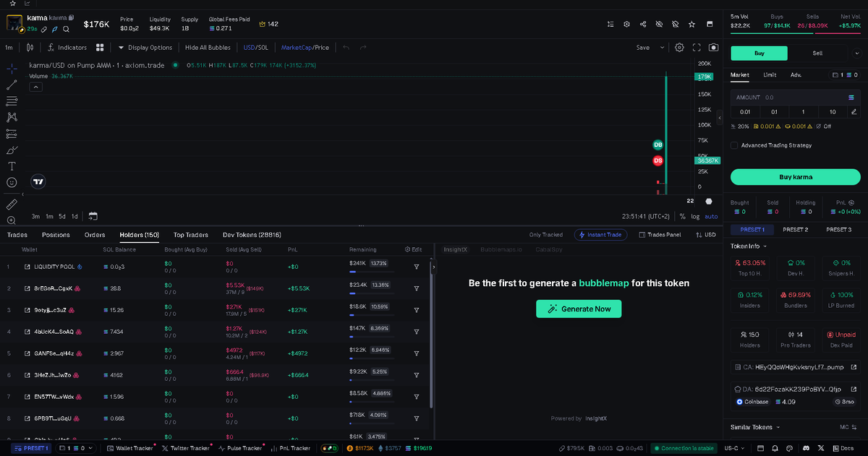The width and height of the screenshot is (868, 456).
Task: Collapse the volume indicator legend arrow
Action: pos(35,87)
